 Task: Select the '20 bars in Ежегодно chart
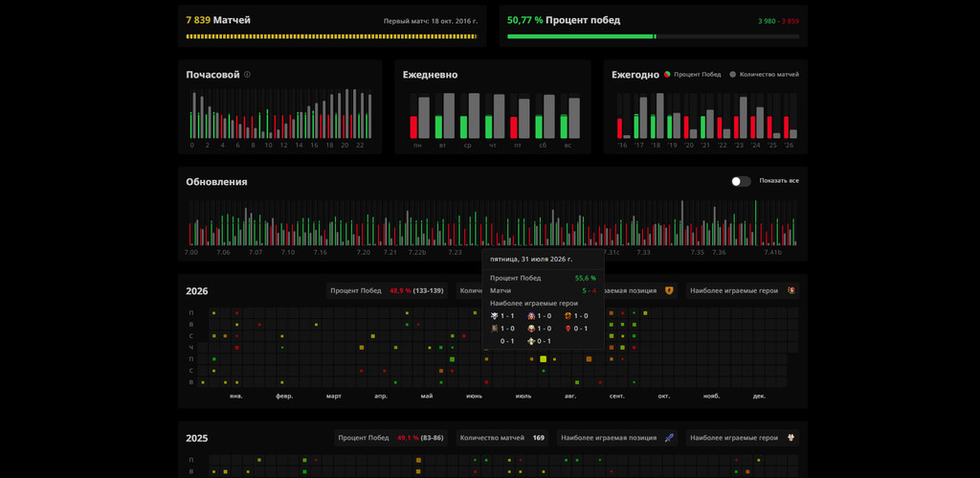(x=690, y=116)
